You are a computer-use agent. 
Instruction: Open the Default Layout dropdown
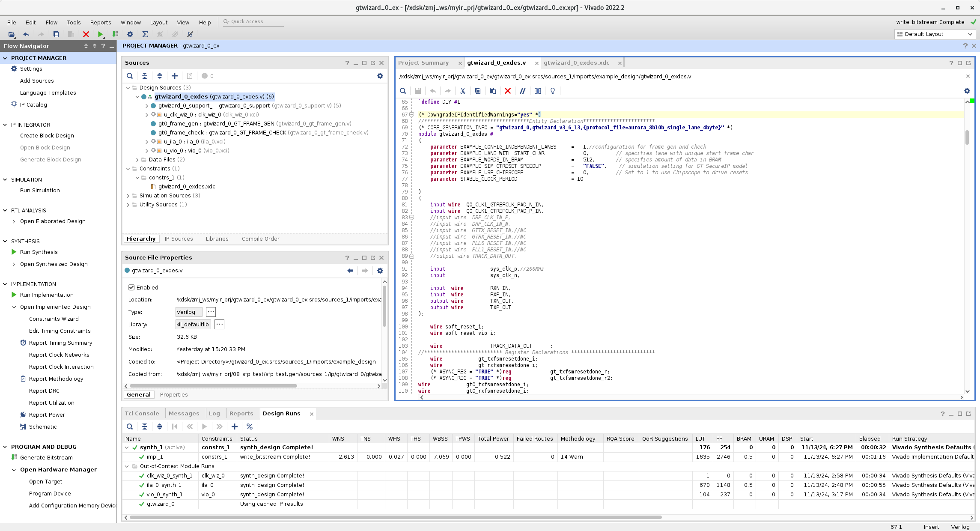click(935, 34)
